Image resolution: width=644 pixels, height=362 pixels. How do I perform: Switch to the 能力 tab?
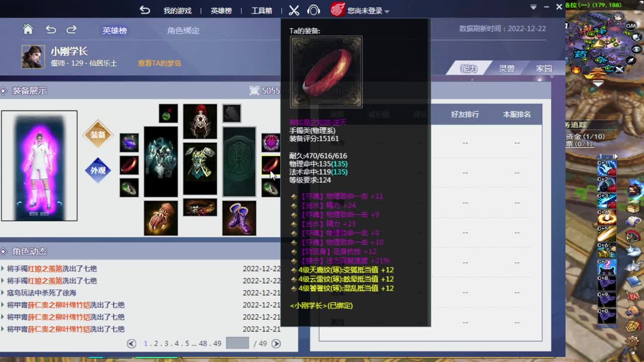tap(469, 68)
